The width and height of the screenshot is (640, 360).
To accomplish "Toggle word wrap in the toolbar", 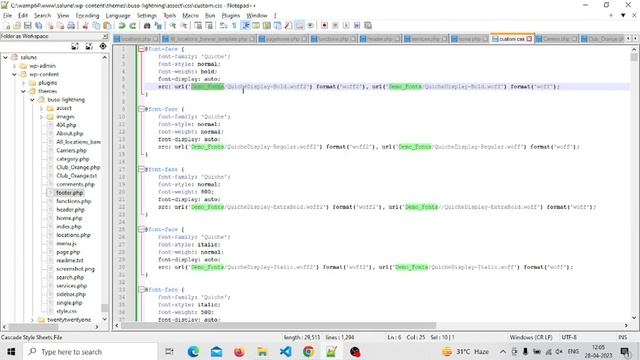I will click(x=223, y=26).
